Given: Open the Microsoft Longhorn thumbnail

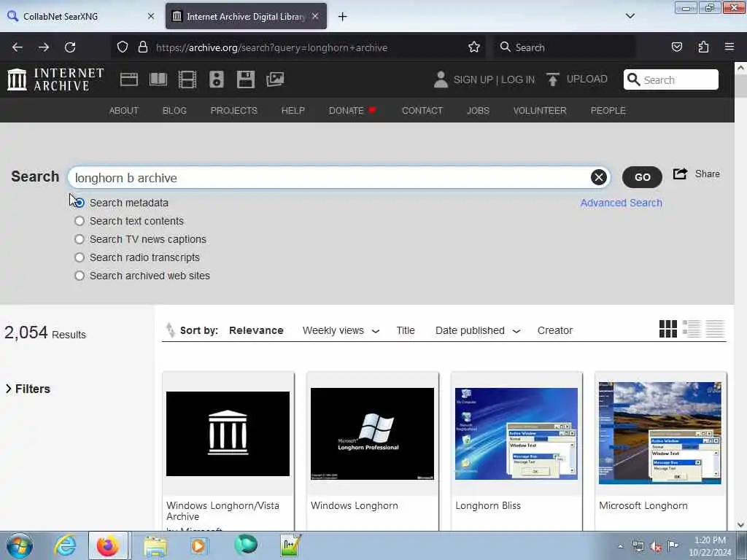Looking at the screenshot, I should [x=660, y=433].
